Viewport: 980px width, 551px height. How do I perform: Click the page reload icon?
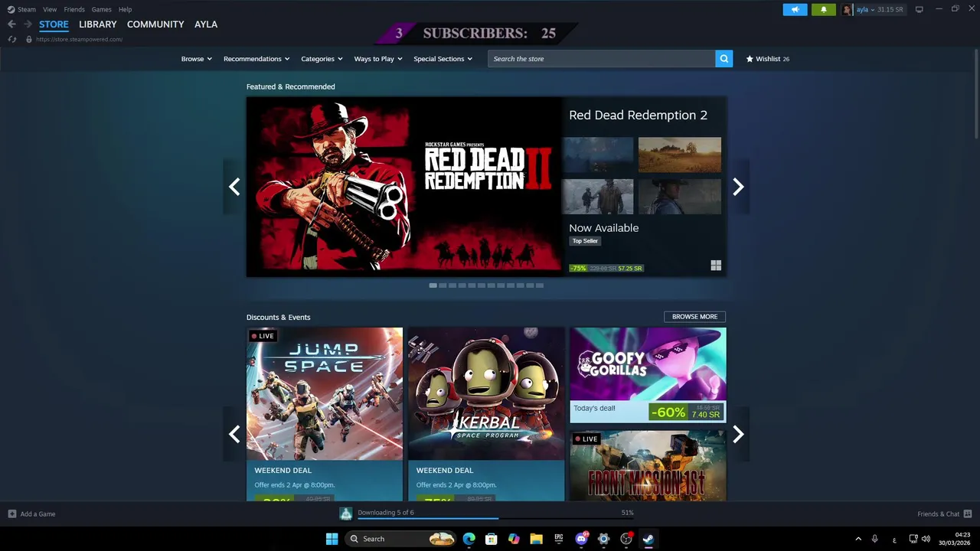tap(11, 39)
